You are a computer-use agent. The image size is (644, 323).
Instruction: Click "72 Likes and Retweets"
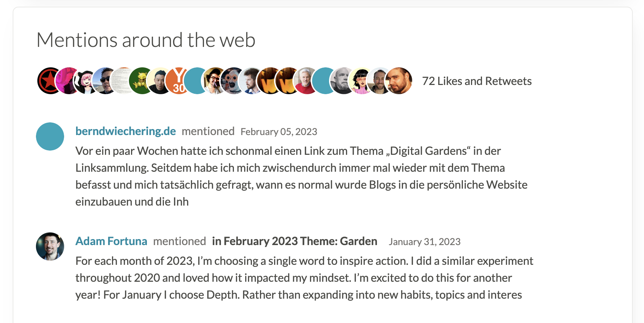click(x=477, y=81)
